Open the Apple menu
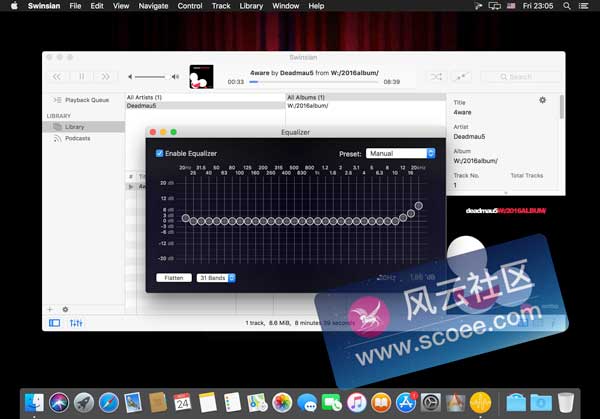 15,5
